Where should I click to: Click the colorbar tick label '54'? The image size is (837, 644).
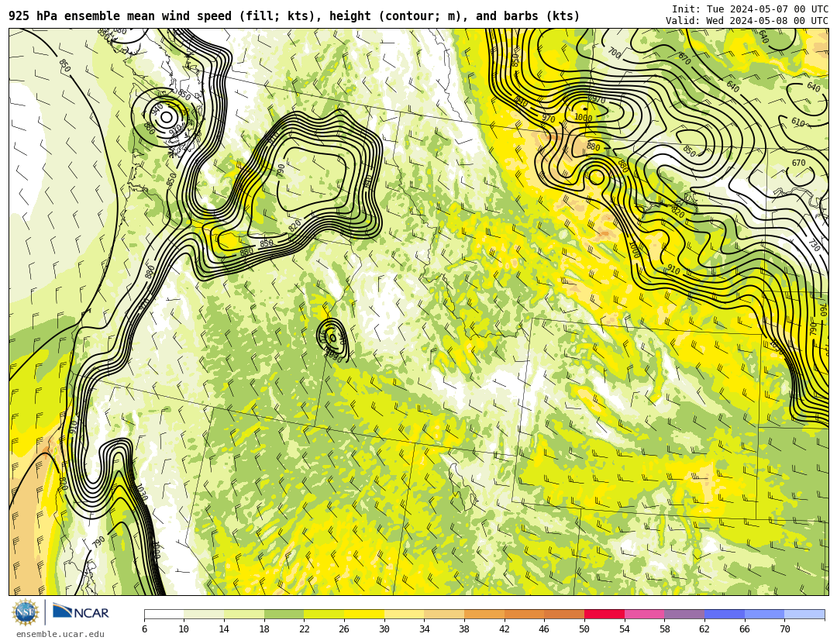point(624,629)
